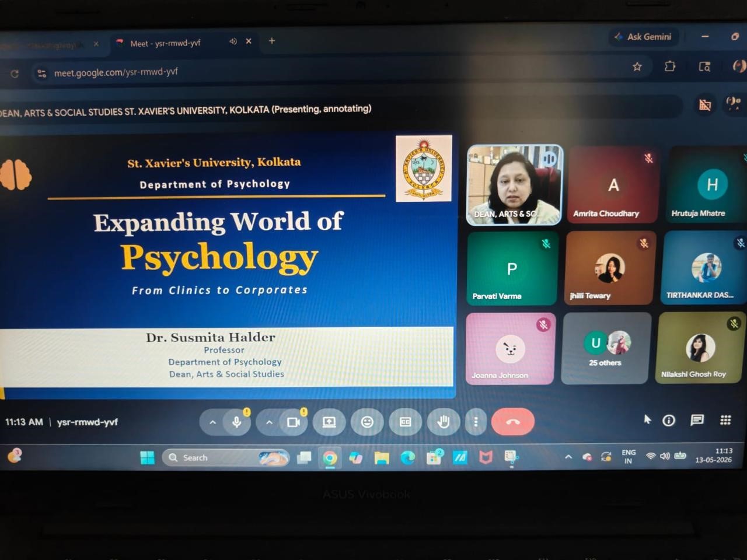
Task: Select the presenter DEAN, ARTS & SC video tile
Action: [515, 185]
